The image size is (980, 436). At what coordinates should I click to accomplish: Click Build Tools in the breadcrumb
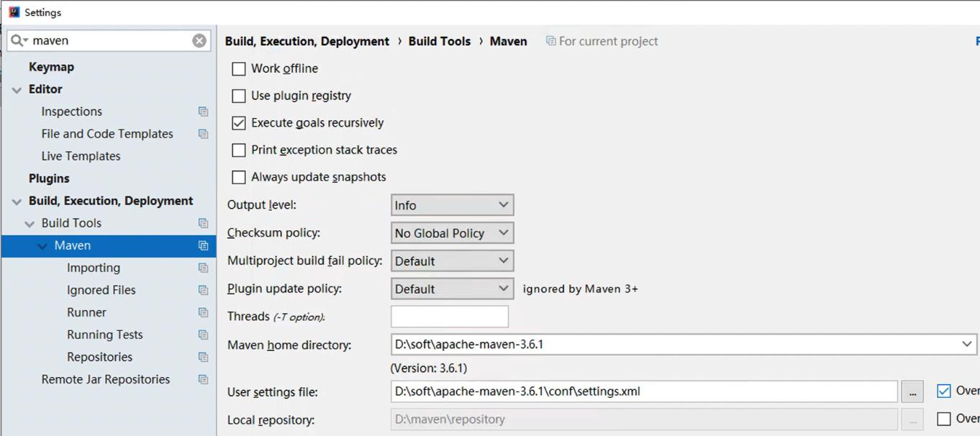coord(439,42)
